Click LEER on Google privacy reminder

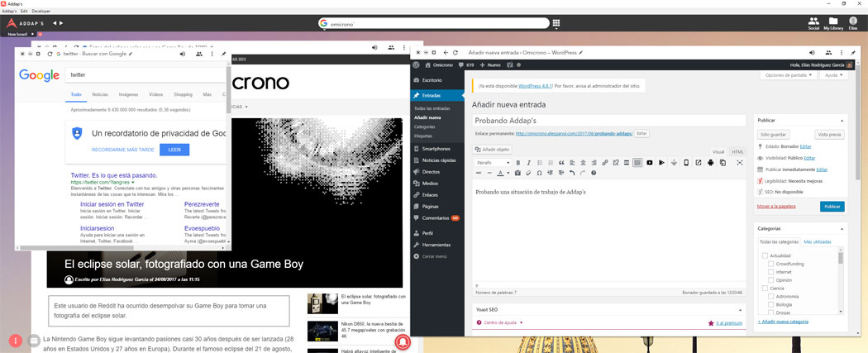[x=174, y=150]
